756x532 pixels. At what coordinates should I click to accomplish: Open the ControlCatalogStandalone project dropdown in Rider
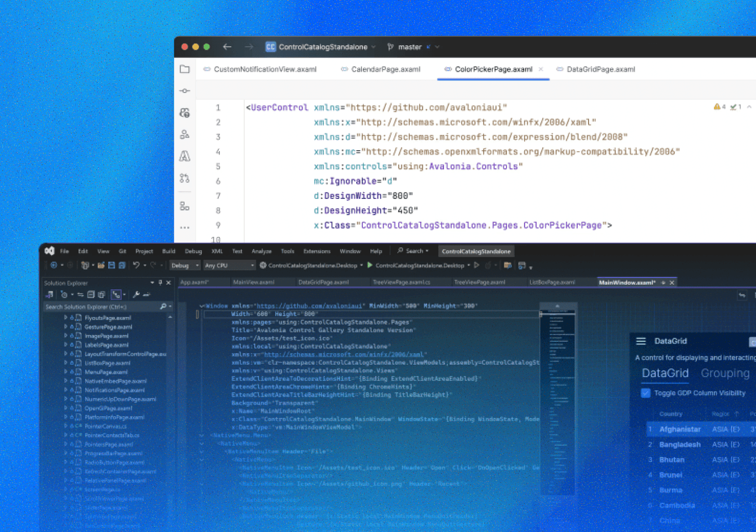pos(321,47)
